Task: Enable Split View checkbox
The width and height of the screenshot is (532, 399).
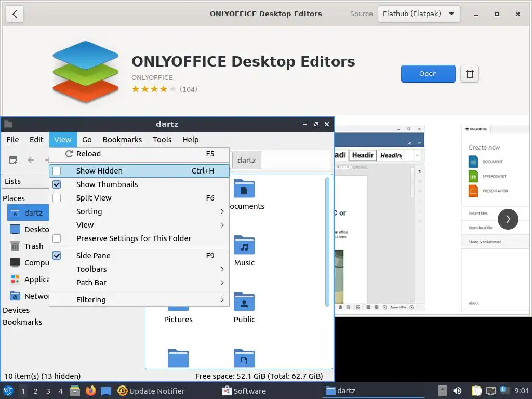Action: [57, 198]
